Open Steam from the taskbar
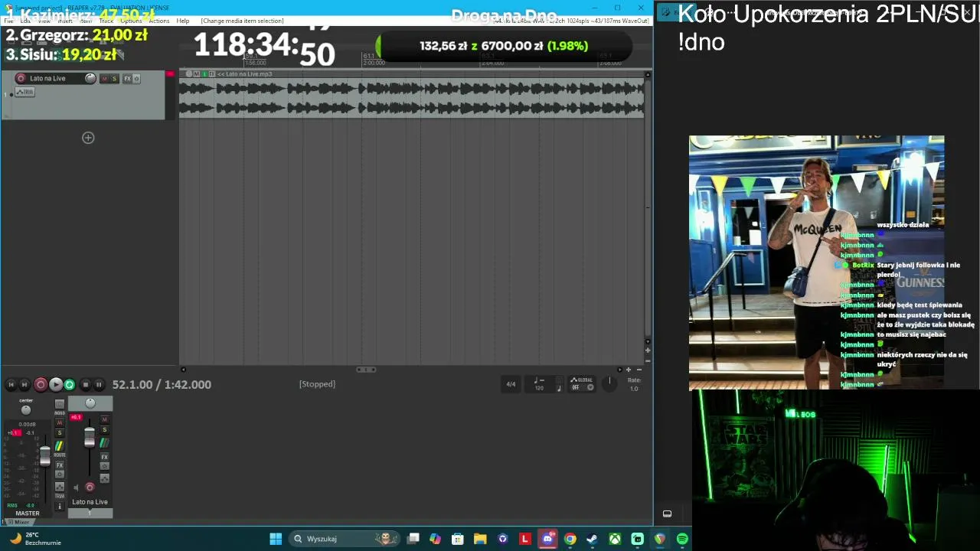The height and width of the screenshot is (551, 980). click(592, 539)
